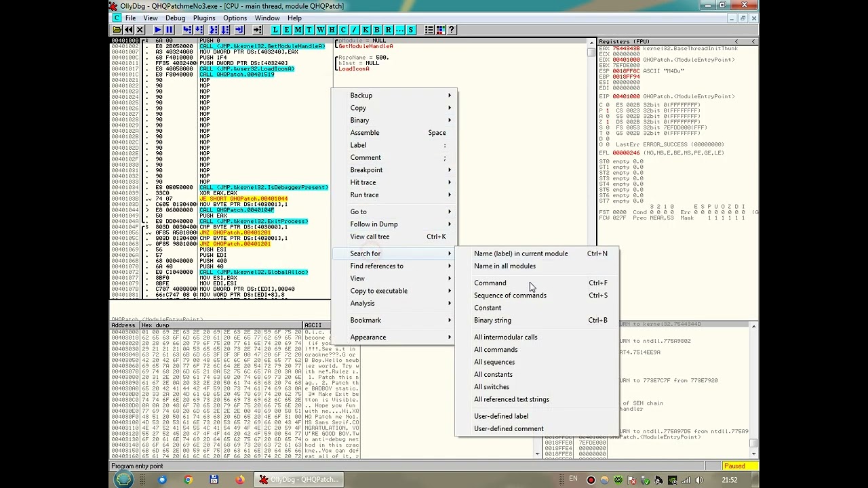Click the stack pane vertical scrollbar
This screenshot has width=868, height=488.
pos(753,390)
